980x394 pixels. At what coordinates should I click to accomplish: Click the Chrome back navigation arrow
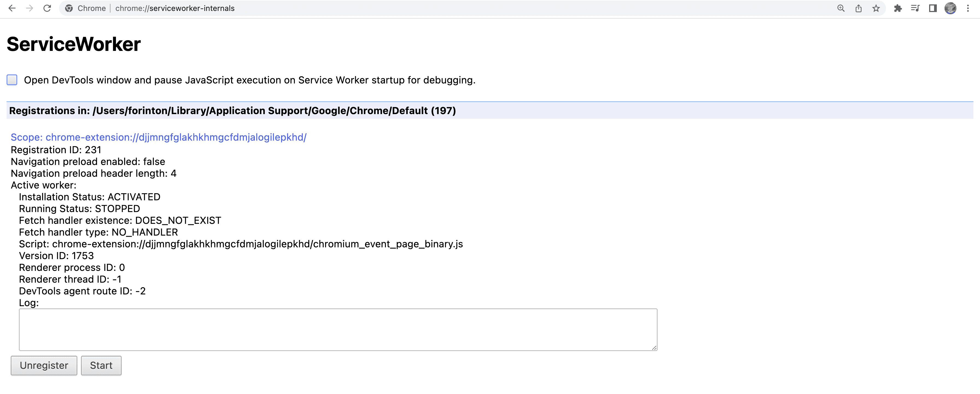pos(13,8)
